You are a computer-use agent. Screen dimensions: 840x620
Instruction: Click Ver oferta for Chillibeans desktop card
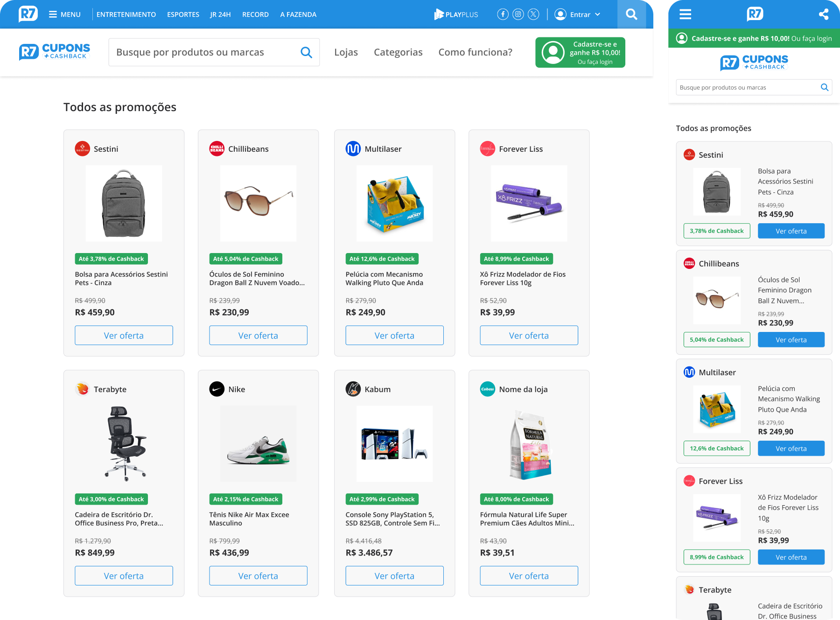[258, 335]
